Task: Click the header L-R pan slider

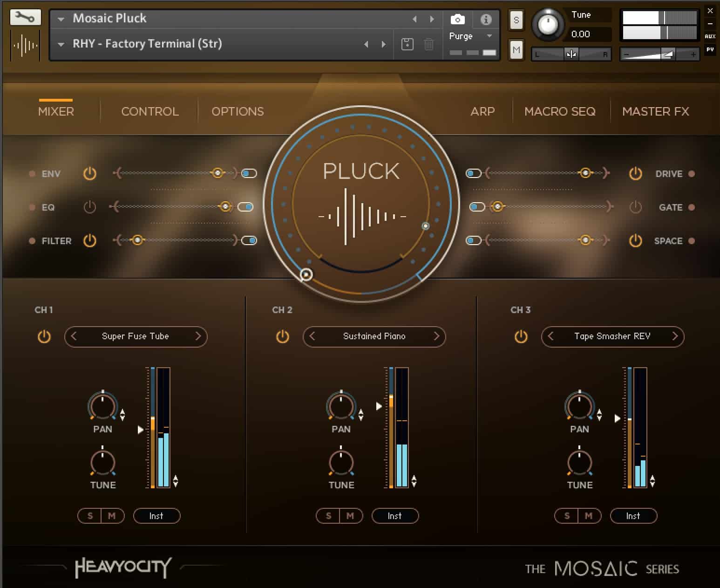Action: pyautogui.click(x=571, y=54)
